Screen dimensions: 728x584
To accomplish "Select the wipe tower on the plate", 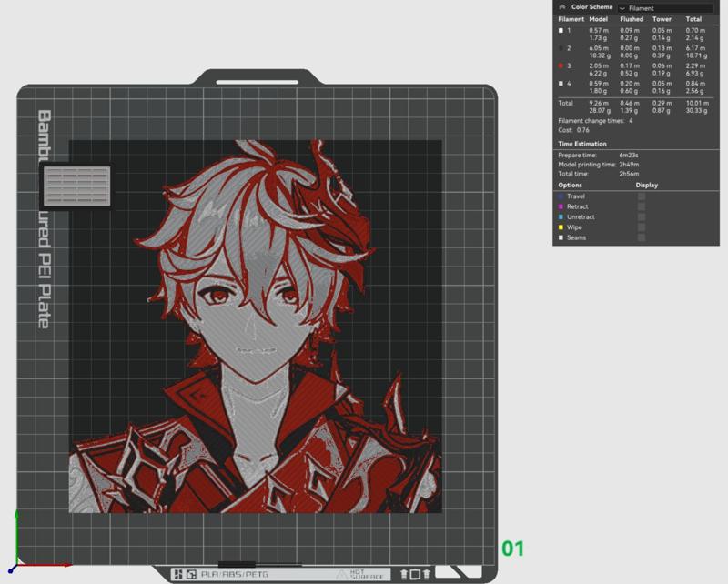I will tap(77, 186).
